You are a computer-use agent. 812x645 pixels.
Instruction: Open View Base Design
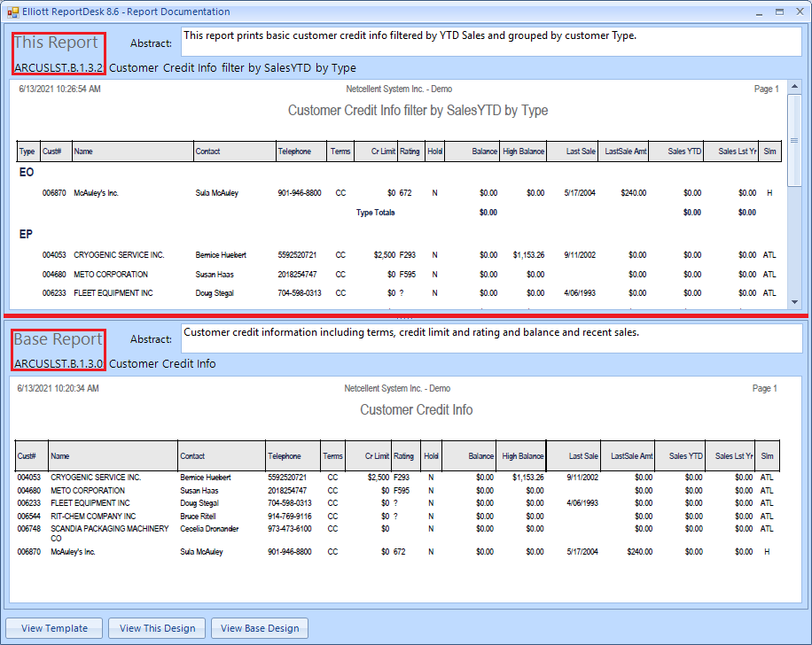click(260, 628)
